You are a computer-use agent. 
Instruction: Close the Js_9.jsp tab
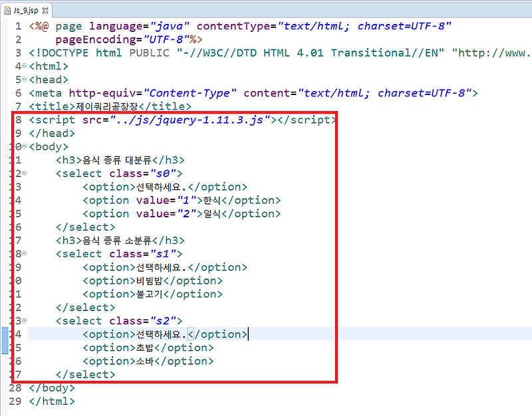pyautogui.click(x=45, y=11)
